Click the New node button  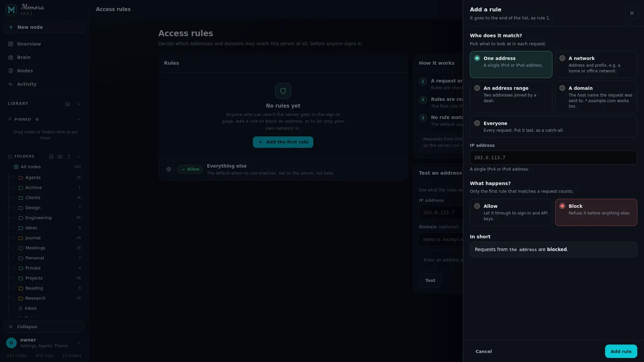point(44,27)
